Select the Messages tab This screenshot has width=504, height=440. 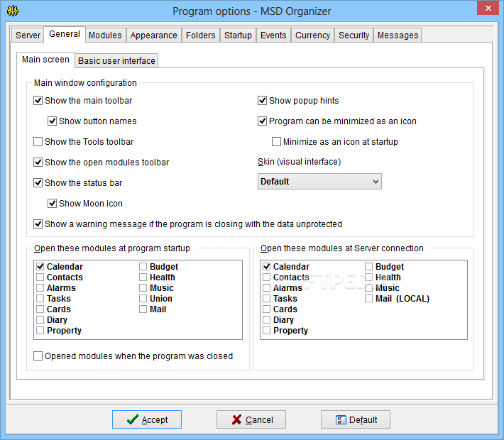point(398,35)
